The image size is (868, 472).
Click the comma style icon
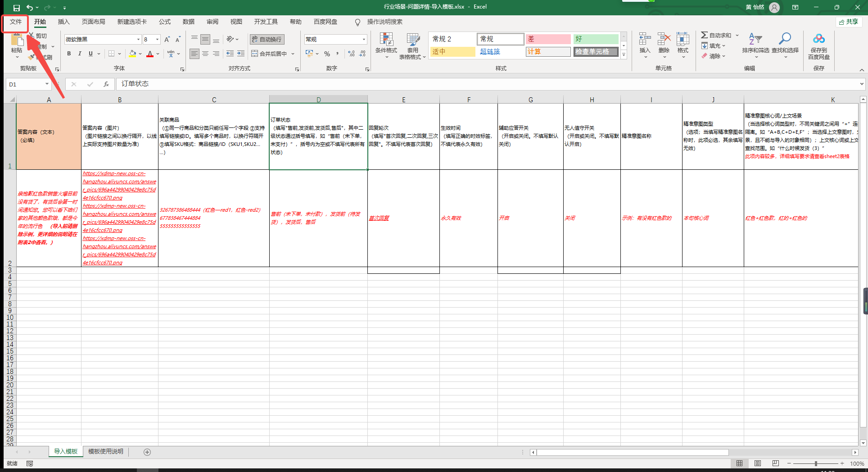click(x=338, y=54)
